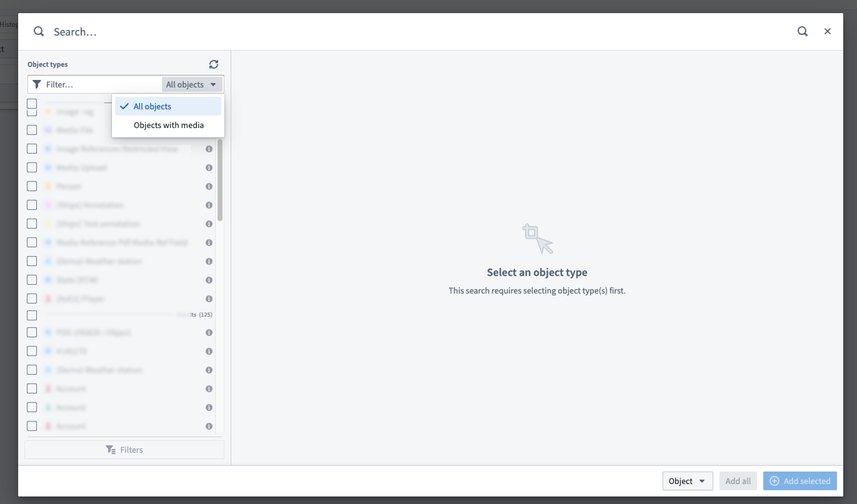The width and height of the screenshot is (857, 504).
Task: Select All objects in the open menu
Action: [152, 106]
